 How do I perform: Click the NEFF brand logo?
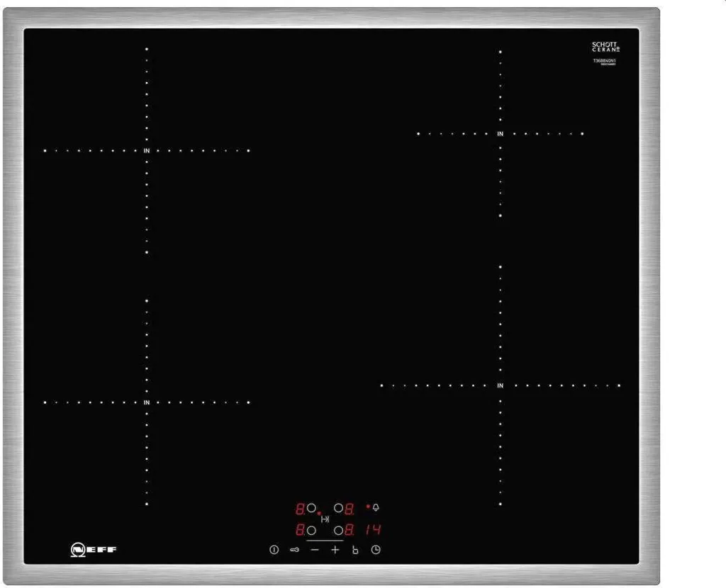(x=94, y=550)
